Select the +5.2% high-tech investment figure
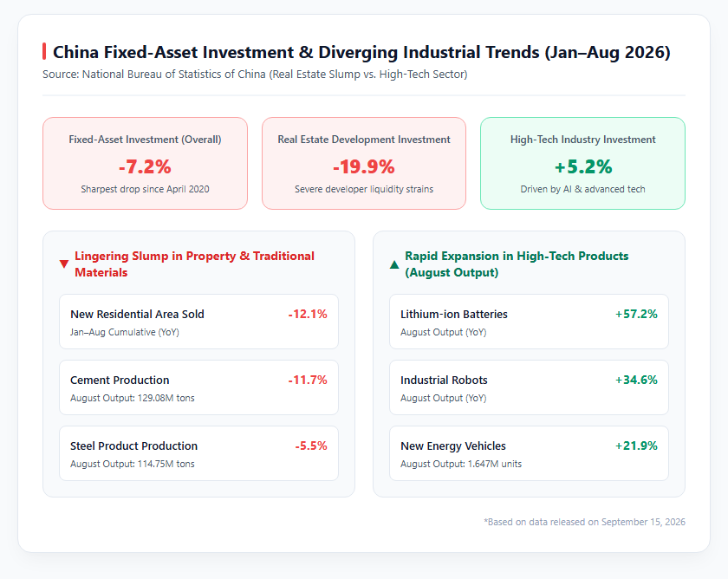 click(x=582, y=166)
